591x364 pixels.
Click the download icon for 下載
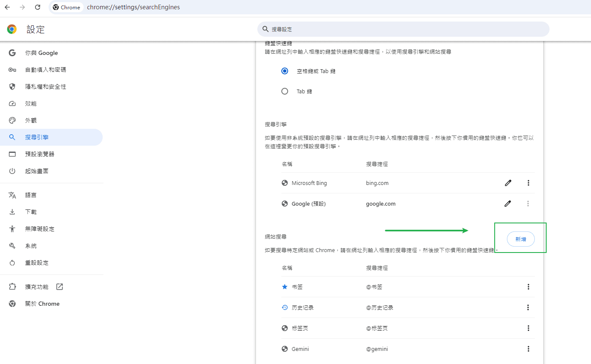[x=12, y=212]
